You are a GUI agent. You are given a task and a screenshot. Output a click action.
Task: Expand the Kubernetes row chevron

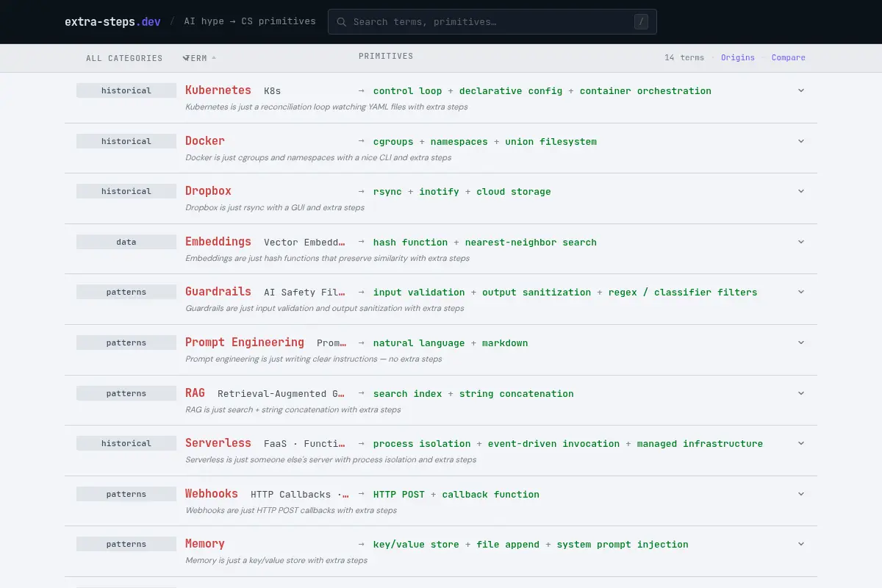[801, 90]
